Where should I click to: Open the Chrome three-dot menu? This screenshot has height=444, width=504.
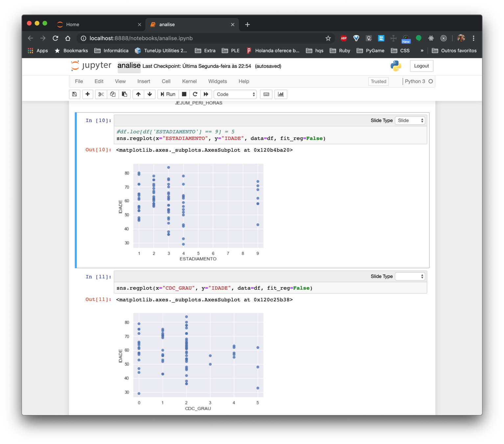tap(474, 38)
